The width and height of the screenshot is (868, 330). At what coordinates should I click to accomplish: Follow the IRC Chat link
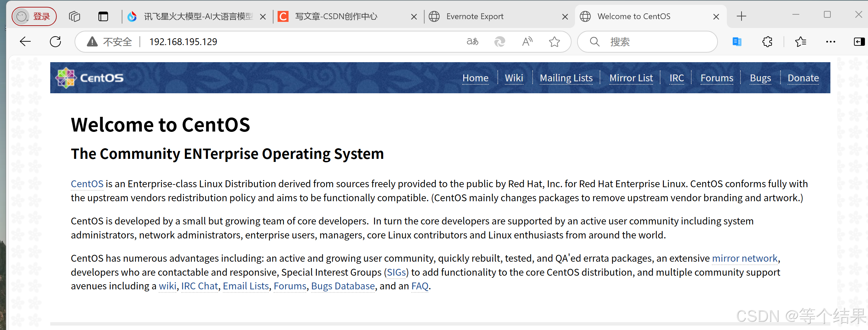pos(199,286)
